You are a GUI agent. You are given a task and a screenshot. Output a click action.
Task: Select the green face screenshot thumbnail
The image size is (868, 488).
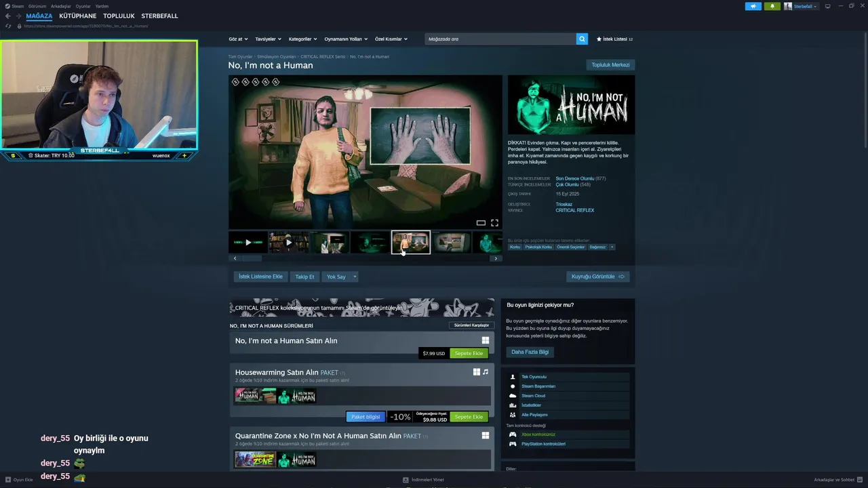(x=370, y=242)
